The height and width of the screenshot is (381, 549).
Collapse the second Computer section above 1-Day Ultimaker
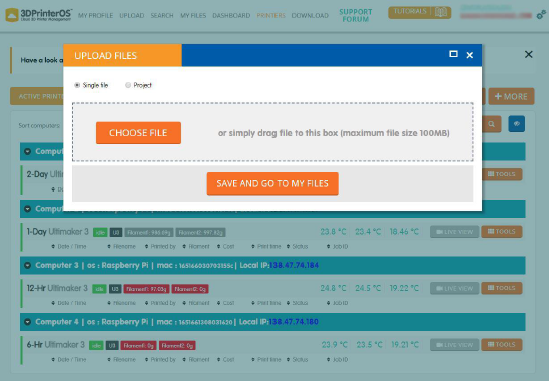point(27,209)
